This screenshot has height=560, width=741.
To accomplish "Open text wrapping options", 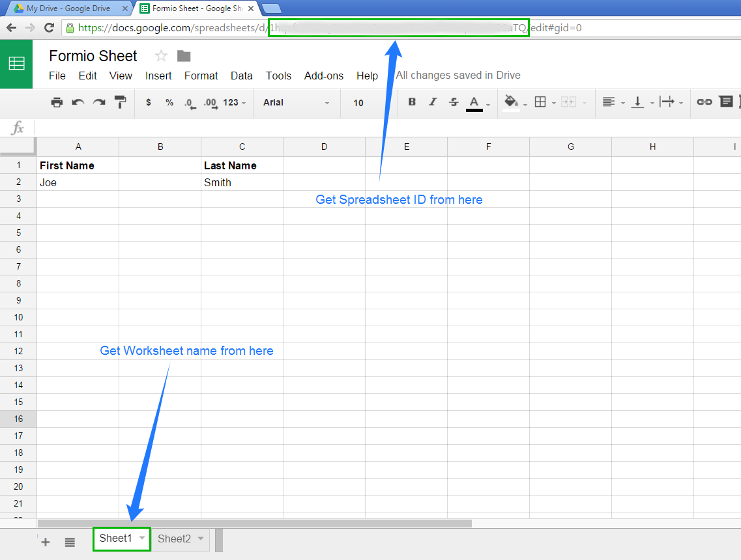I will 667,102.
